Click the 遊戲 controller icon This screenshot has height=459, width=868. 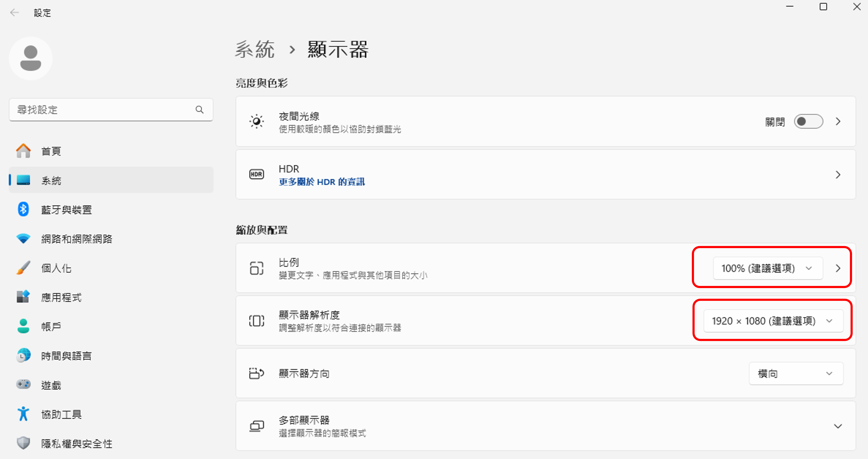click(23, 384)
